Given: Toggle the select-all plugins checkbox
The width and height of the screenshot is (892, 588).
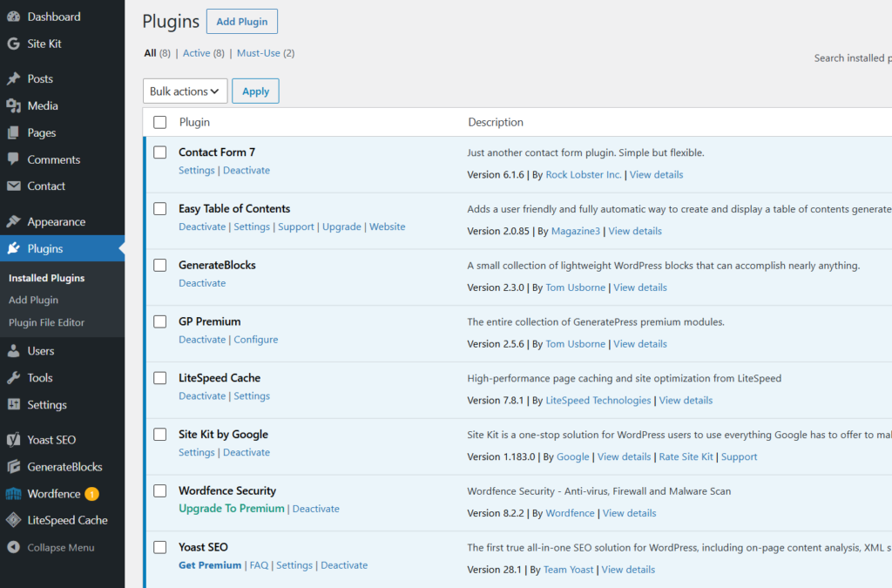Looking at the screenshot, I should click(160, 122).
